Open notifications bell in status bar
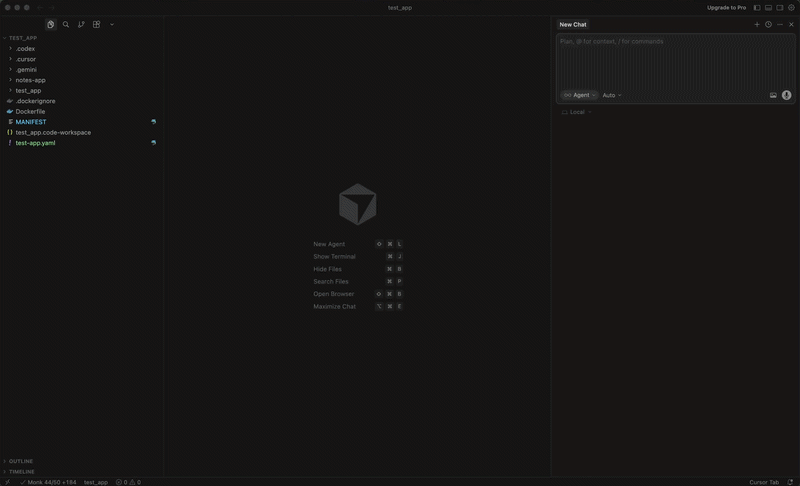 point(790,482)
